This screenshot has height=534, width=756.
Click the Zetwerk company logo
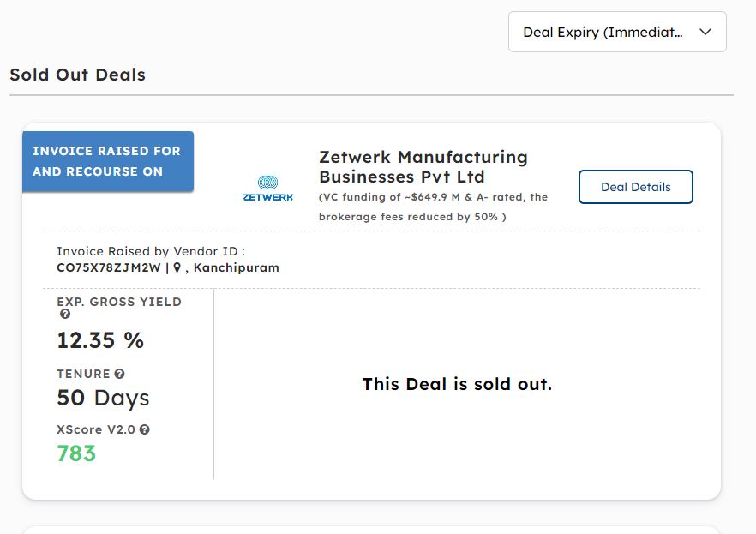[267, 189]
